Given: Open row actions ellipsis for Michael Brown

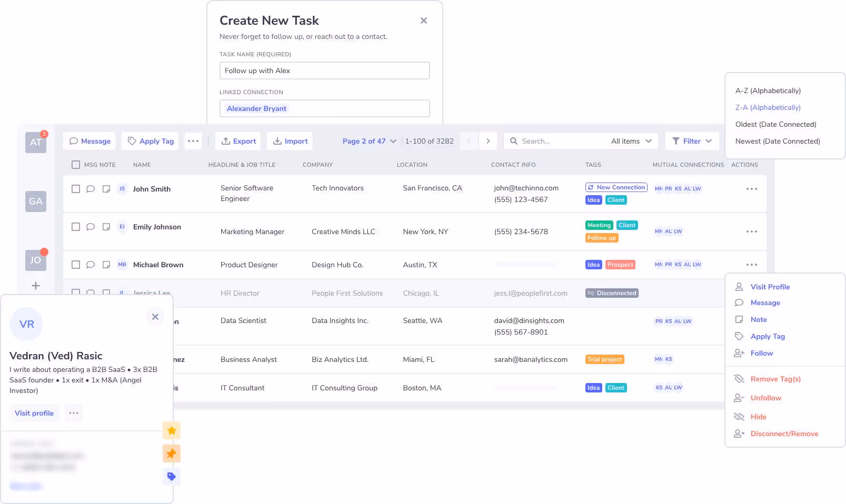Looking at the screenshot, I should pyautogui.click(x=751, y=265).
